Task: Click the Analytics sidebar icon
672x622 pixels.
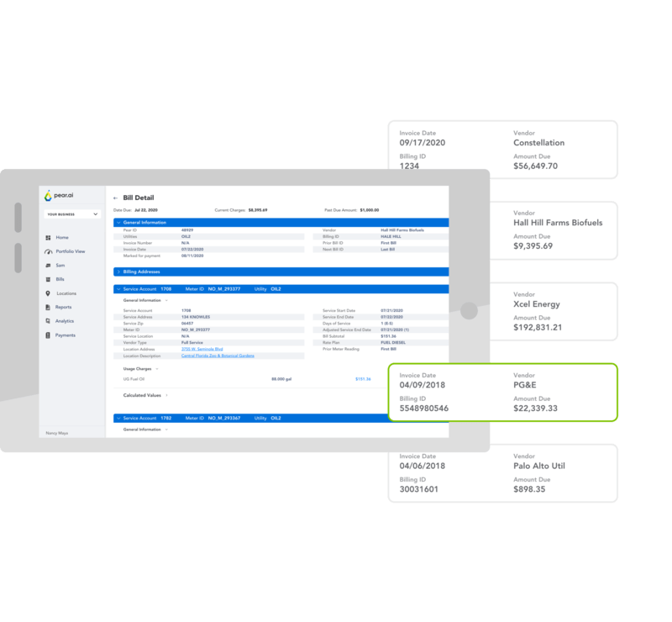Action: tap(48, 321)
